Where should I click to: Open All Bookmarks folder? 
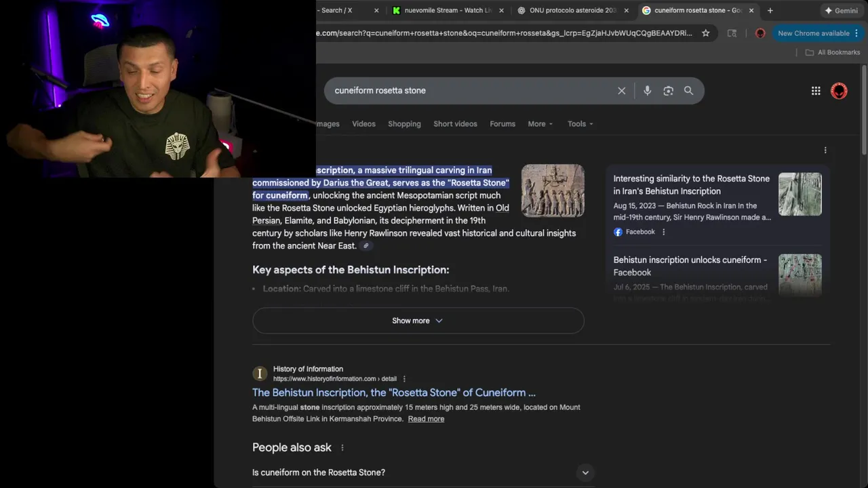833,52
